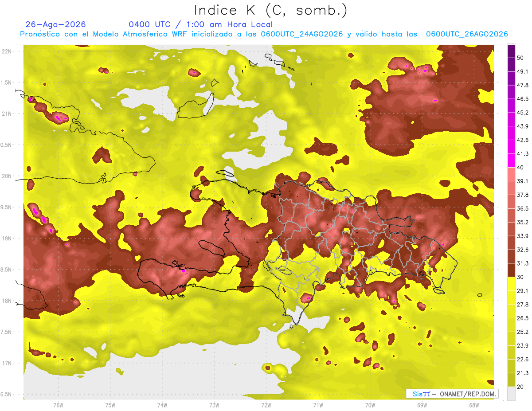The height and width of the screenshot is (411, 532).
Task: Click the date '26-Ago-2026'
Action: tap(56, 24)
